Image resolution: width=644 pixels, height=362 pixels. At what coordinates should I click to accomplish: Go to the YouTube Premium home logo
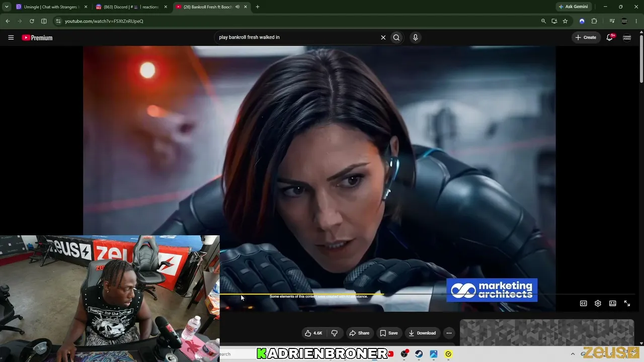[x=37, y=38]
